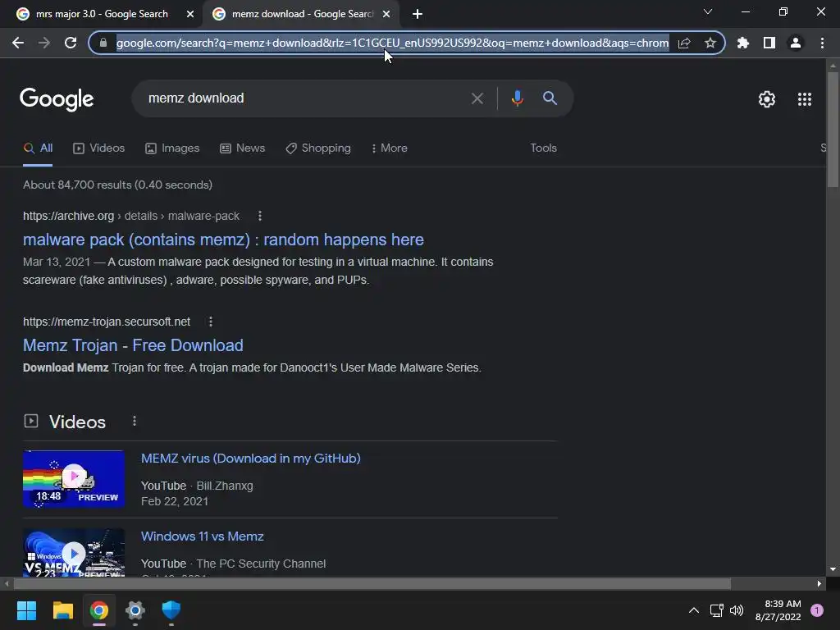840x630 pixels.
Task: Open options for memz-trojan.securs​oft.net result
Action: pyautogui.click(x=211, y=322)
